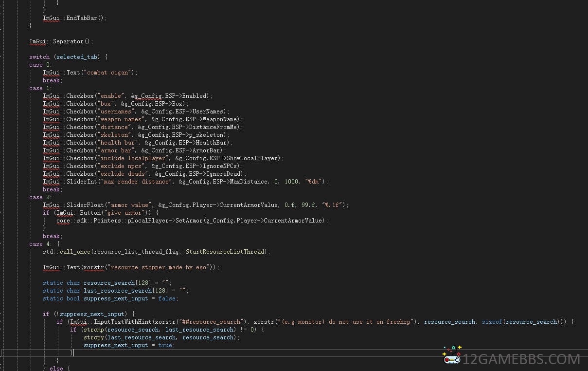Viewport: 588px width, 371px height.
Task: Click the selected_tab variable in switch statement
Action: 76,57
